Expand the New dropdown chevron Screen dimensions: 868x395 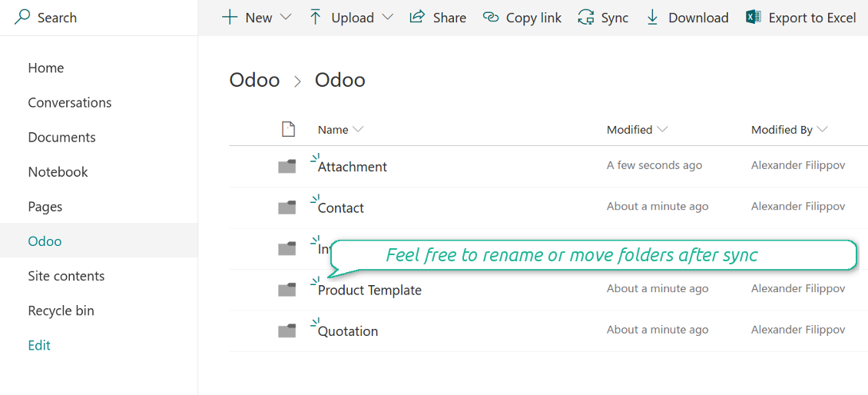(286, 17)
